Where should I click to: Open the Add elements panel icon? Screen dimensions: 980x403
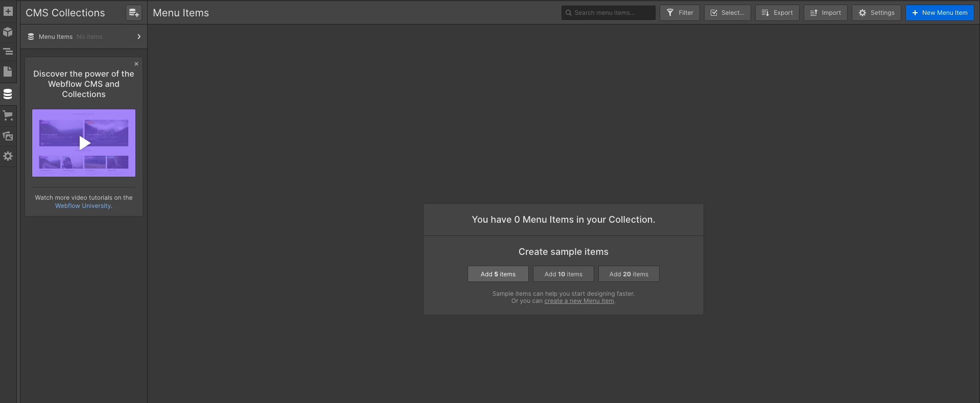coord(8,11)
